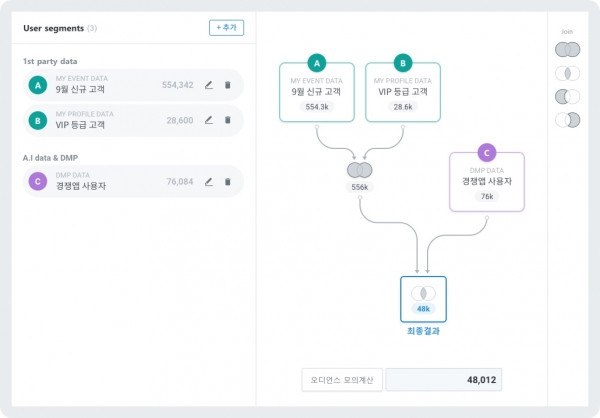The height and width of the screenshot is (418, 600).
Task: Click the green B badge in segment list
Action: tap(38, 121)
